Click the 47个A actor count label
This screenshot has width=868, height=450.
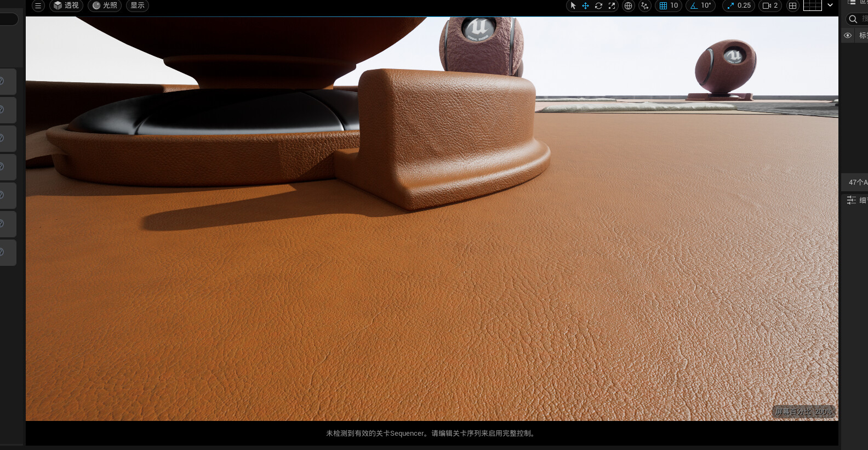(x=858, y=182)
